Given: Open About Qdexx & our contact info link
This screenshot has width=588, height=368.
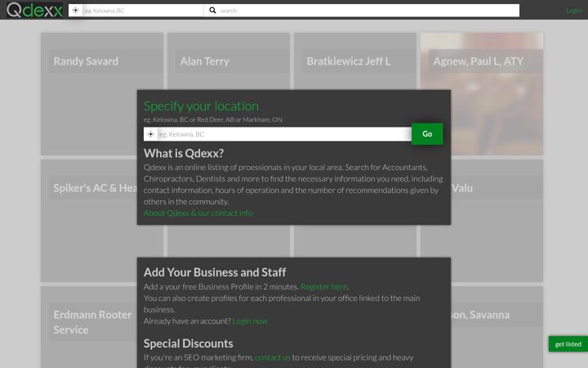Looking at the screenshot, I should pos(198,213).
